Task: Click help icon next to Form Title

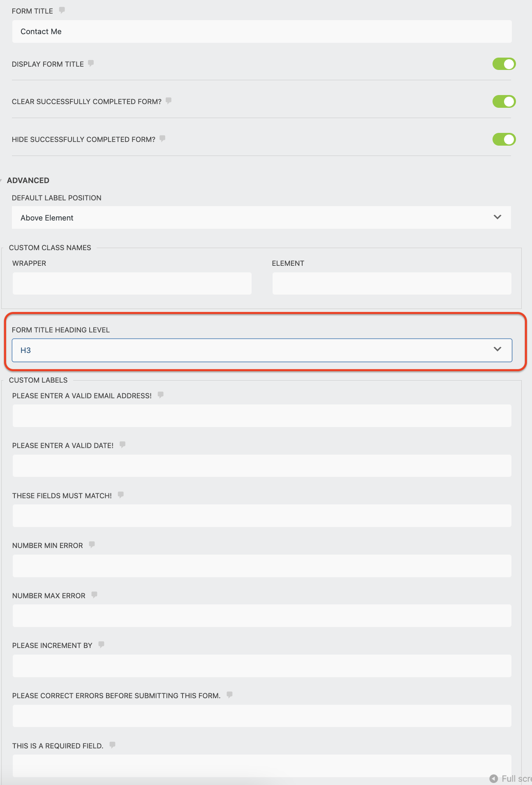Action: (62, 10)
